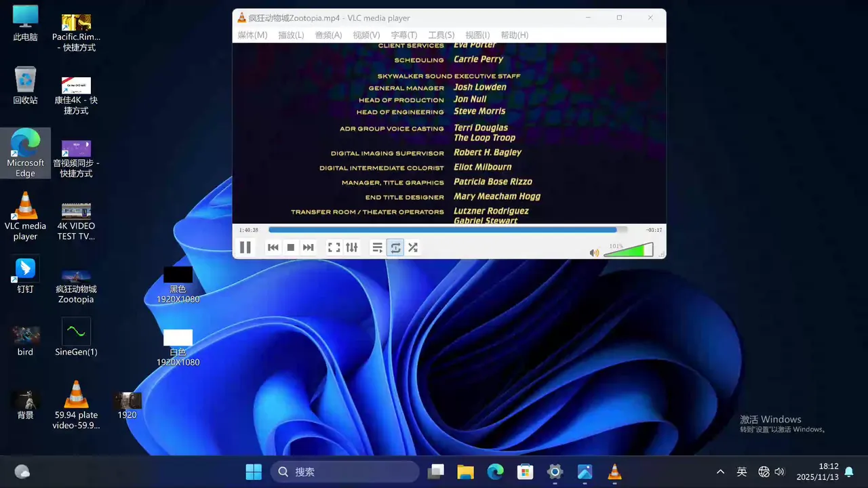Image resolution: width=868 pixels, height=488 pixels.
Task: Open the Windows Start menu
Action: coord(254,472)
